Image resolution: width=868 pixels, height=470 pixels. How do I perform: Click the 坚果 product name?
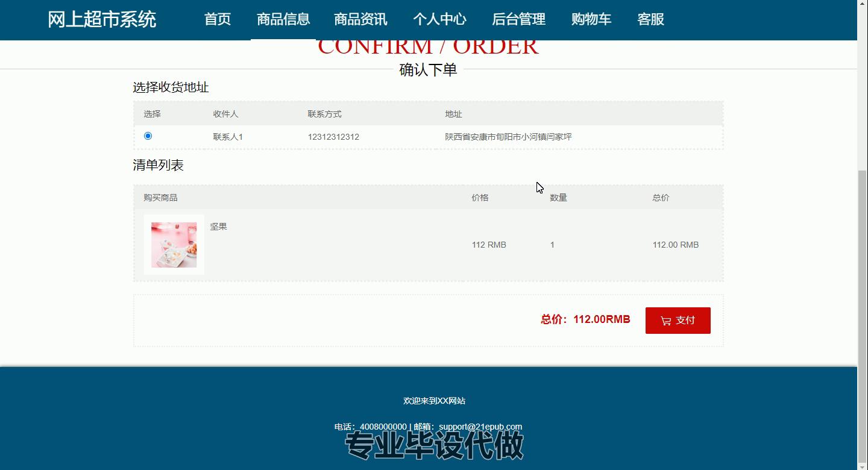pos(218,227)
